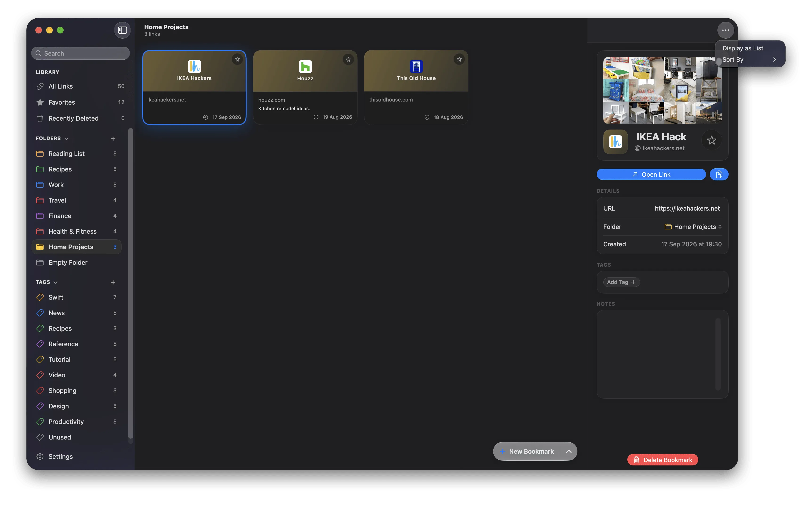Viewport: 812px width, 505px height.
Task: Filter by the Productivity tag
Action: pos(77,422)
